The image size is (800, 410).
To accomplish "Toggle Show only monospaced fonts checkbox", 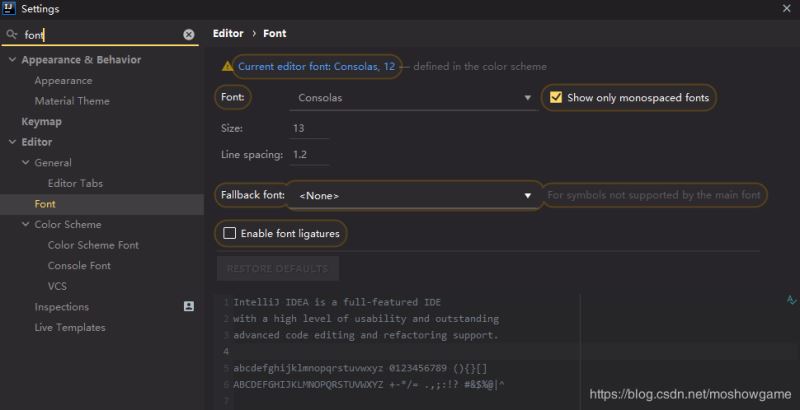I will [557, 98].
